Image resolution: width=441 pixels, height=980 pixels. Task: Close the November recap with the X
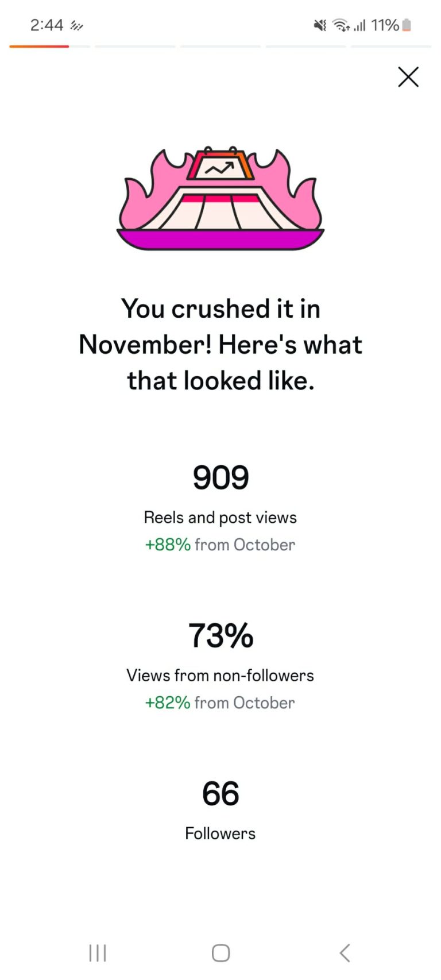click(408, 76)
